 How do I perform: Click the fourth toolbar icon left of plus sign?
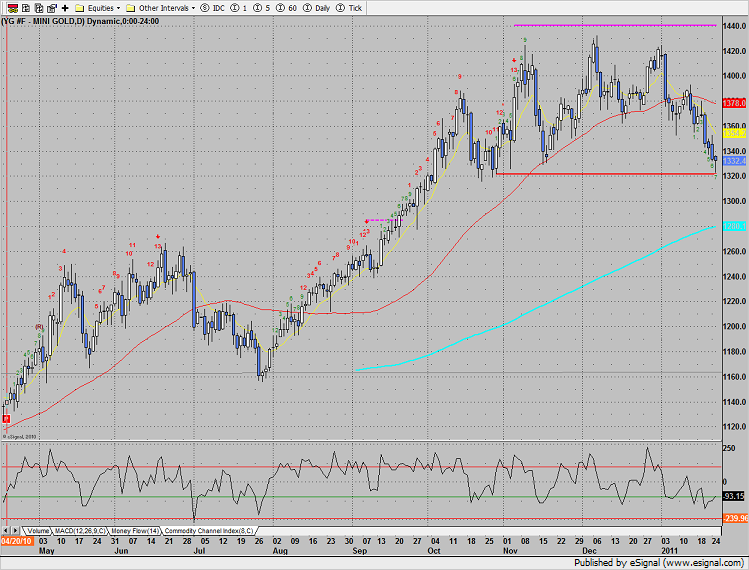pyautogui.click(x=50, y=7)
